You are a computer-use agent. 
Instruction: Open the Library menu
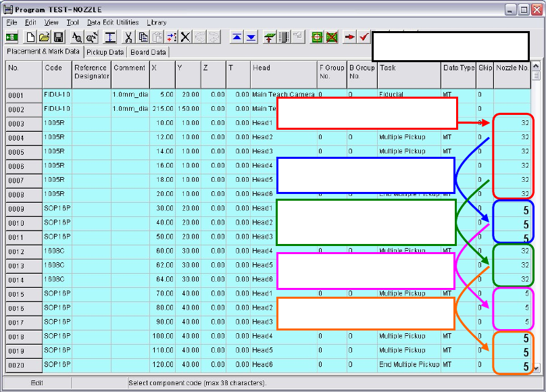coord(157,22)
